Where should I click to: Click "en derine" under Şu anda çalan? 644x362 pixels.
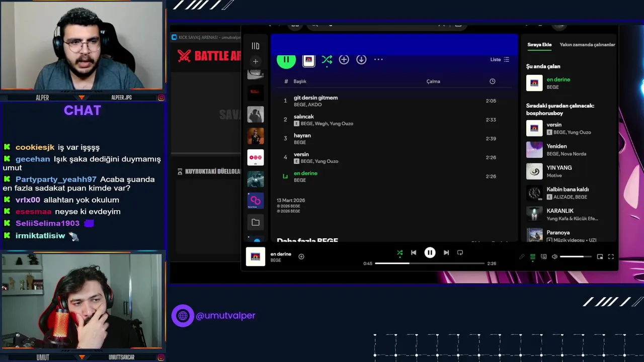coord(558,79)
